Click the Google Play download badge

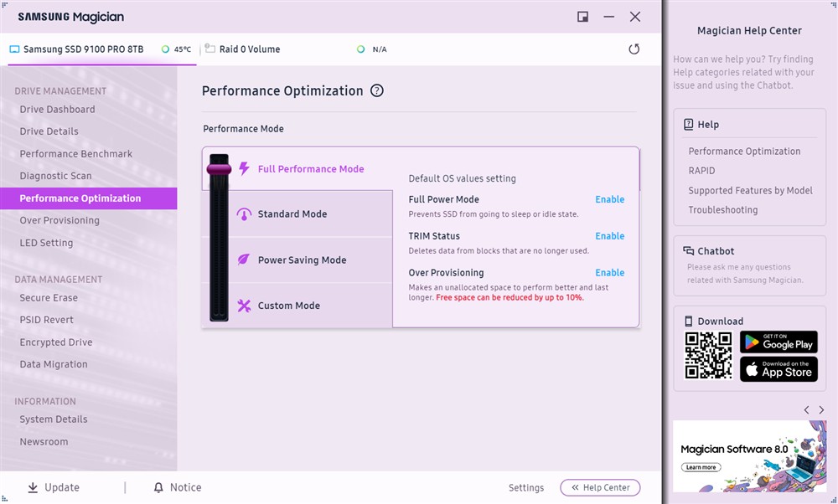pos(778,342)
